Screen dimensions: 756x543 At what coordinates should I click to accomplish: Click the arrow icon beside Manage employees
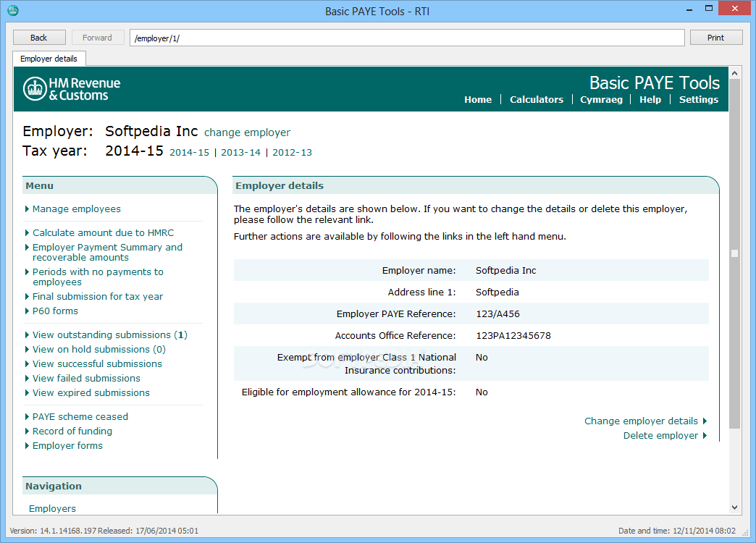pyautogui.click(x=27, y=209)
